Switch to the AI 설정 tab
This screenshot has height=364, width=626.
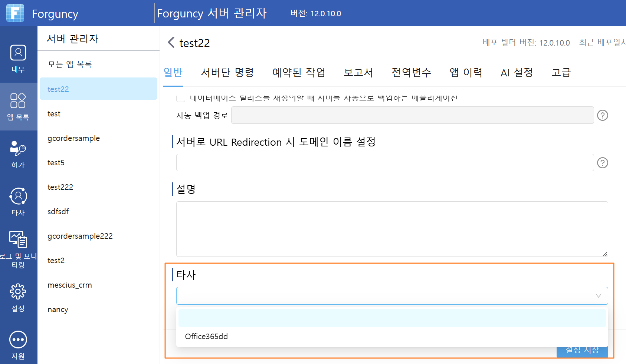517,72
